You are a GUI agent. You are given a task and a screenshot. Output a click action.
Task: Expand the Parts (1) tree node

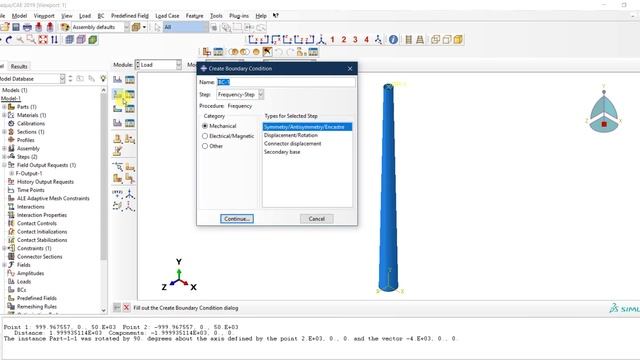click(x=4, y=107)
